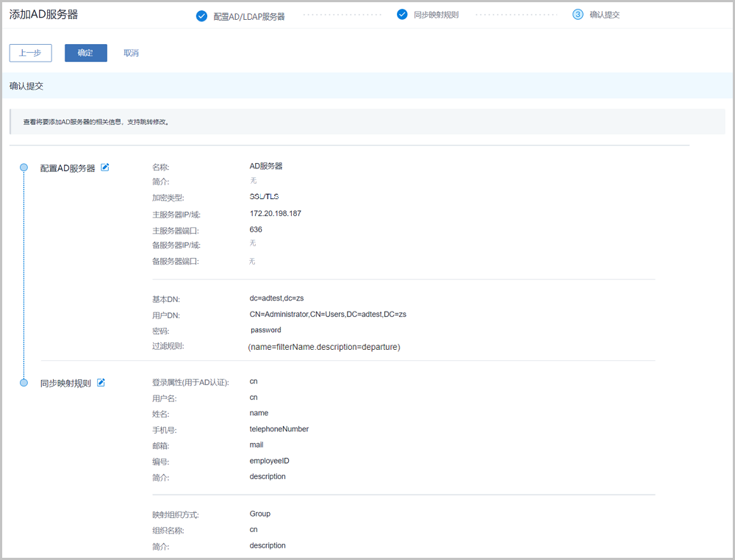Click the edit icon beside 同步映射规则
735x560 pixels.
point(101,383)
